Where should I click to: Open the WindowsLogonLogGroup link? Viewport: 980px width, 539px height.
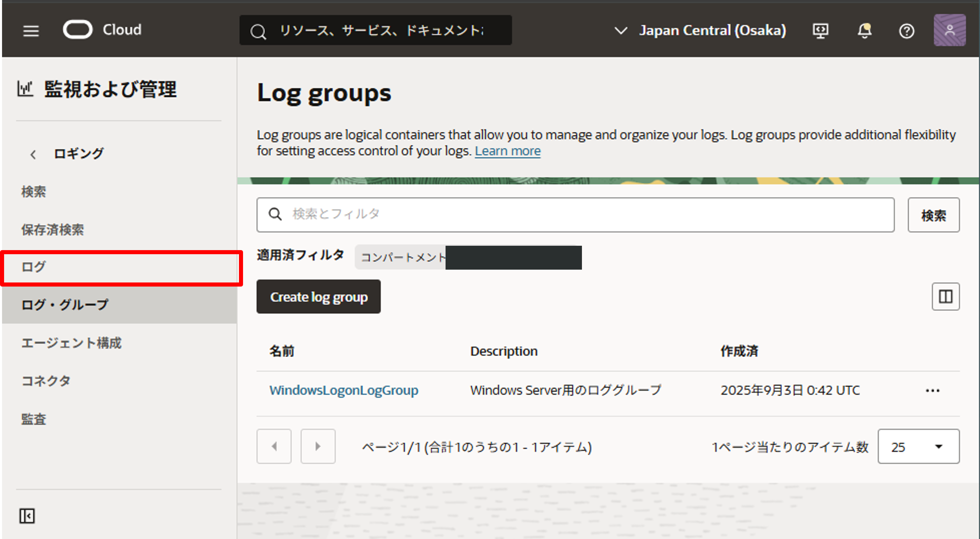(344, 390)
